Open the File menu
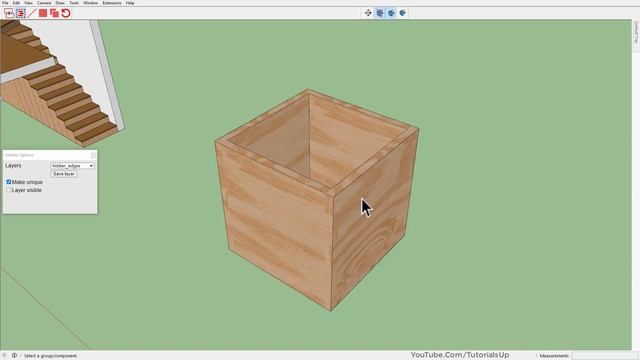 pyautogui.click(x=5, y=3)
